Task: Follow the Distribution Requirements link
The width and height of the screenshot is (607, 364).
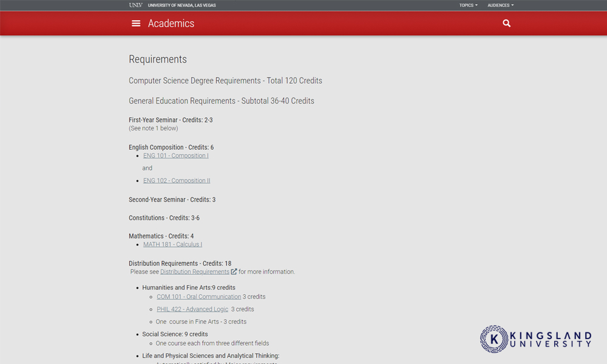Action: click(x=195, y=272)
